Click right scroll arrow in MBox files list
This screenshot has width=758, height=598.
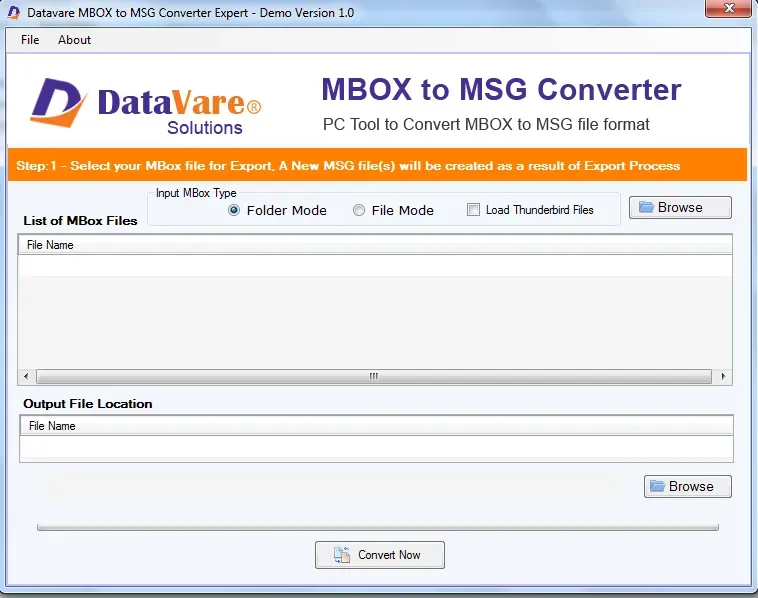pos(723,376)
